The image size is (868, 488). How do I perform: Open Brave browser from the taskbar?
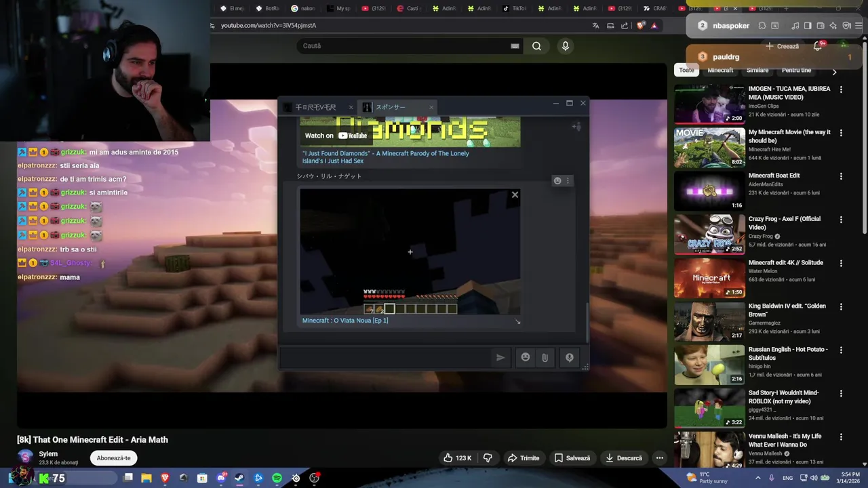pyautogui.click(x=165, y=478)
